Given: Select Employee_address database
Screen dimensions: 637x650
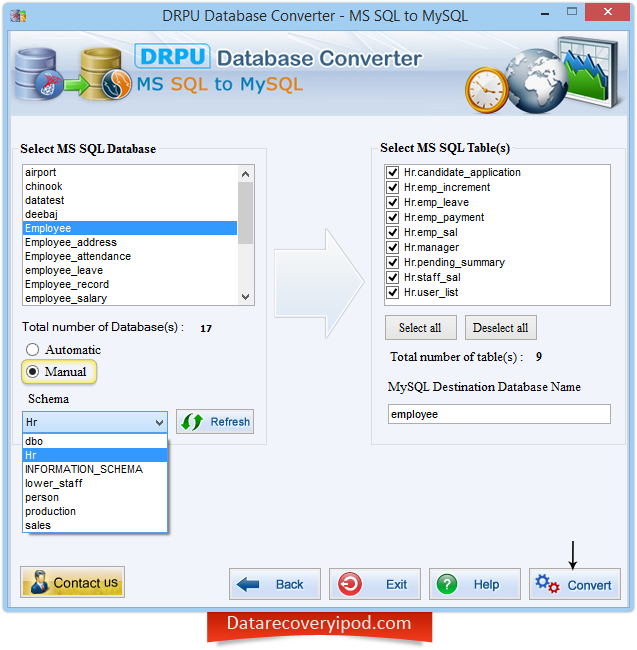Looking at the screenshot, I should 130,243.
